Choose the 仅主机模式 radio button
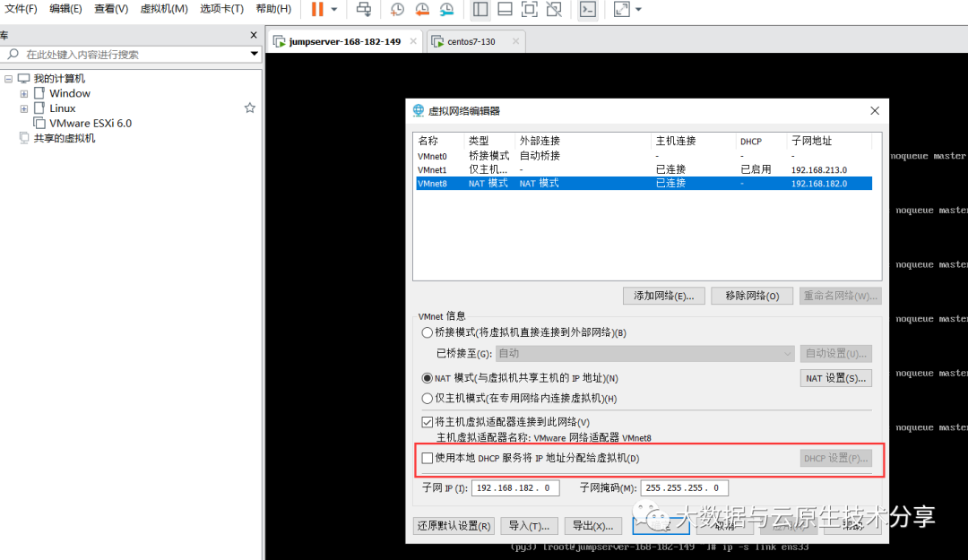Viewport: 968px width, 560px height. tap(427, 398)
